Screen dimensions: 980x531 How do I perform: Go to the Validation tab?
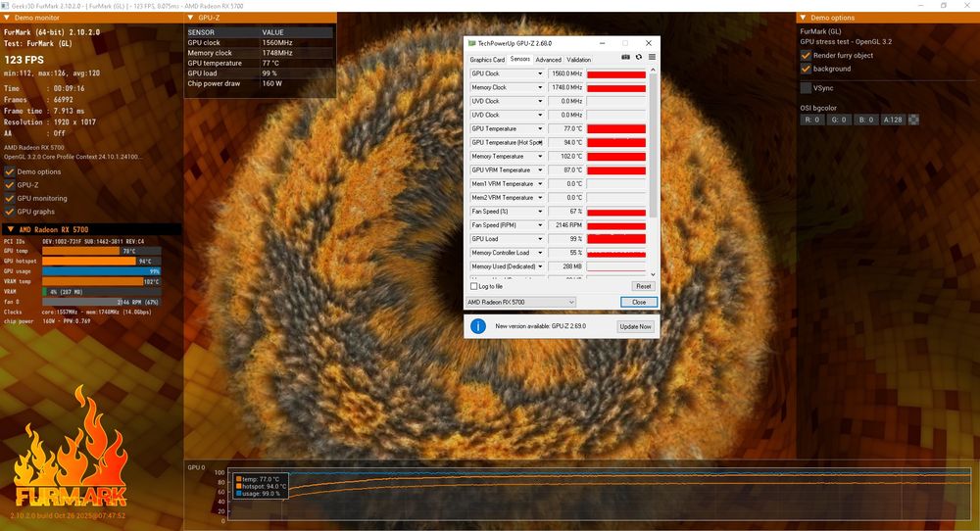tap(579, 60)
